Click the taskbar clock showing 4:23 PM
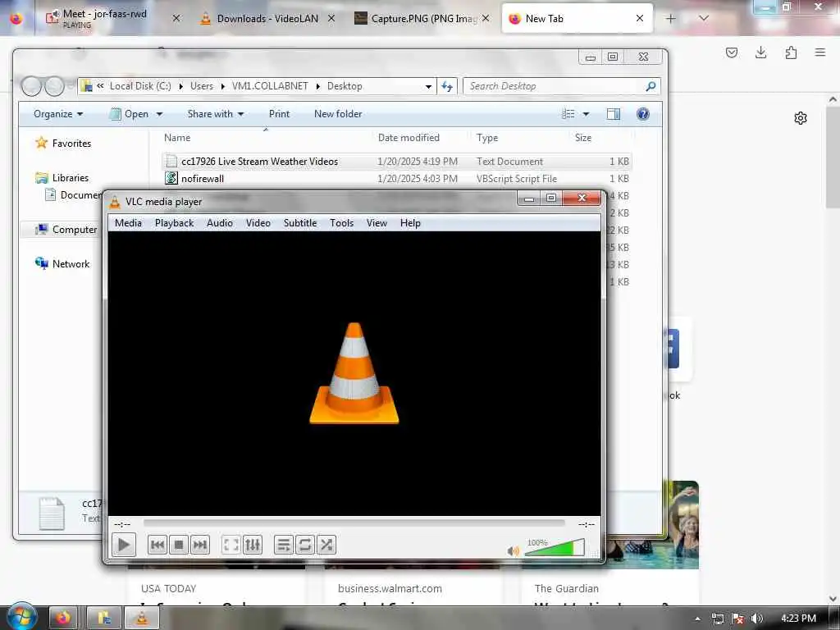840x630 pixels. pos(798,619)
